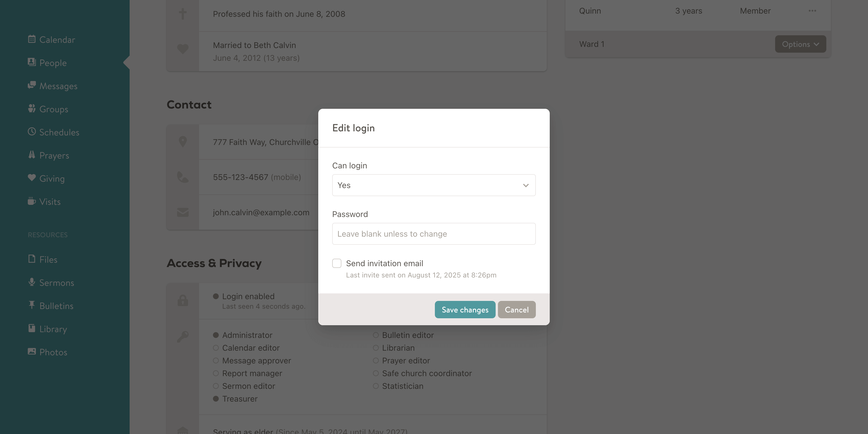This screenshot has height=434, width=868.
Task: Open the Visits coffee cup icon
Action: click(32, 201)
